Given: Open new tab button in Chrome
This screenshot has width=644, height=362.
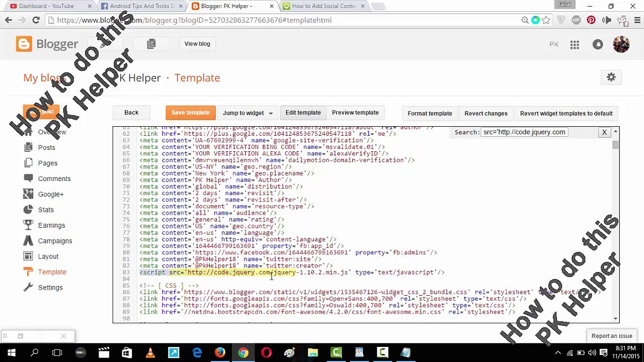Looking at the screenshot, I should pos(378,6).
